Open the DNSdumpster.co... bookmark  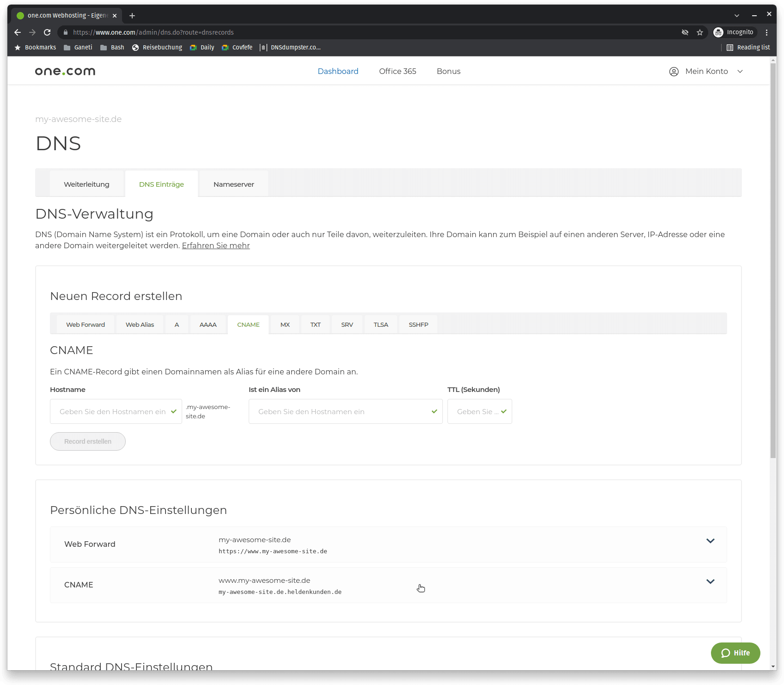point(290,48)
